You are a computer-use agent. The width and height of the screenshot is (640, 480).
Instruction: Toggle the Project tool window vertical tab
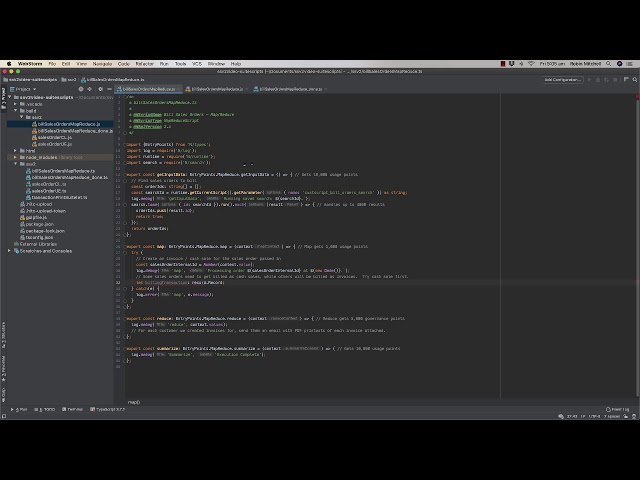pos(4,98)
